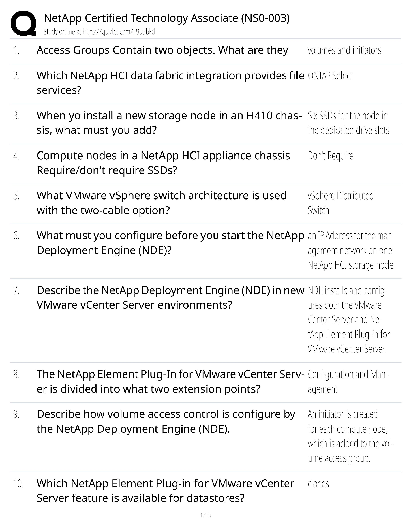Select the two-cable option switch question
Viewport: 411px width, 532px height.
pyautogui.click(x=161, y=203)
